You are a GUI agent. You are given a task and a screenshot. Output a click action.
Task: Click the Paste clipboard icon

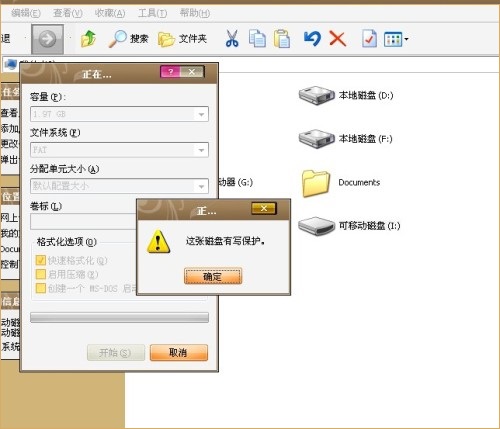tap(282, 39)
